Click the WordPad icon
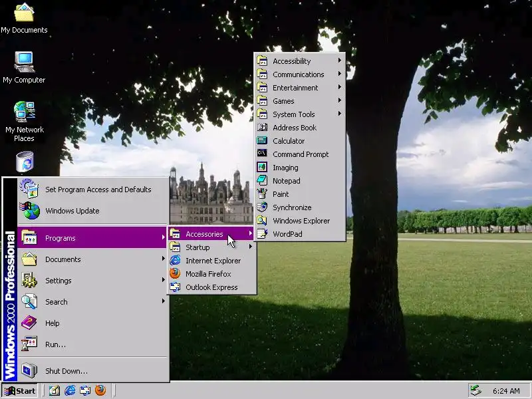The height and width of the screenshot is (399, 532). coord(262,233)
